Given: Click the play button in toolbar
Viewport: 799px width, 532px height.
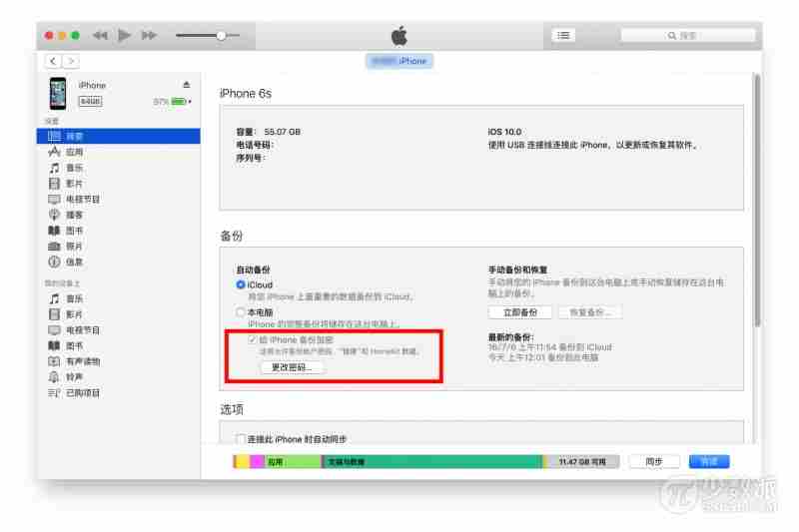Looking at the screenshot, I should point(124,35).
